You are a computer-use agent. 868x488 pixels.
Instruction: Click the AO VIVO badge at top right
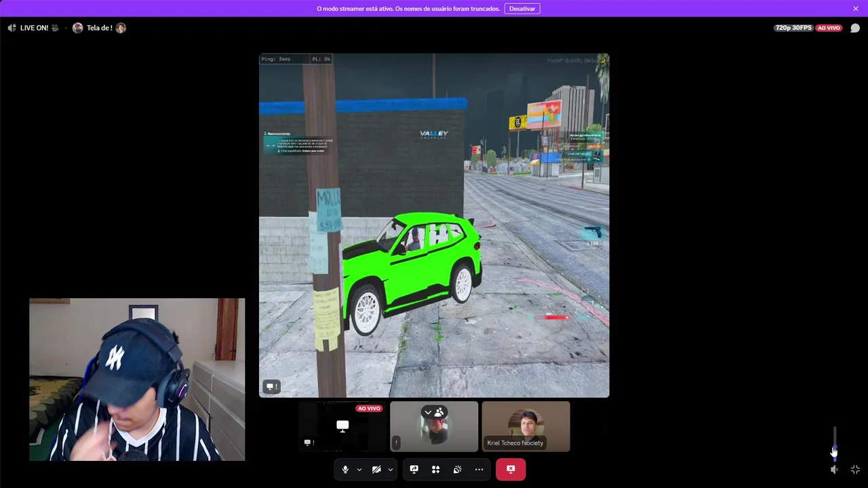click(x=829, y=28)
